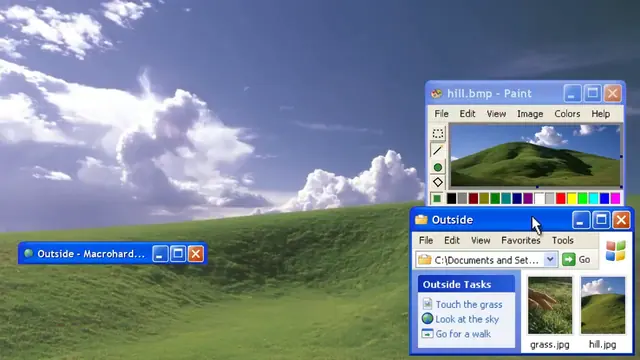Open the Edit menu in Paint
640x360 pixels.
pos(467,114)
